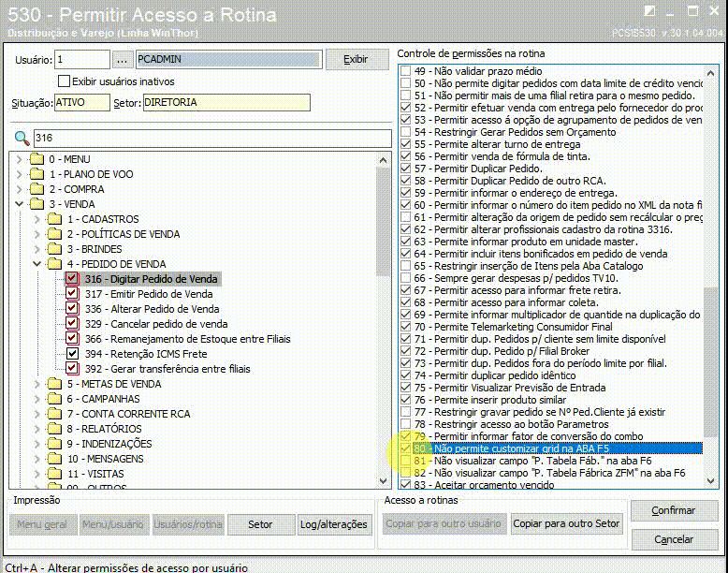Viewport: 728px width, 573px height.
Task: Expand the 1 - CADASTROS subnode
Action: tap(36, 219)
